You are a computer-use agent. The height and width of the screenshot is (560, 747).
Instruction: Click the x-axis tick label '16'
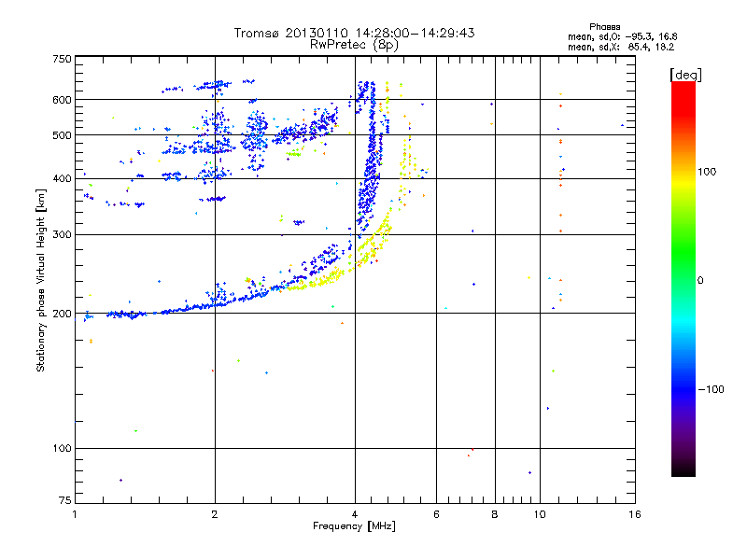click(x=635, y=514)
